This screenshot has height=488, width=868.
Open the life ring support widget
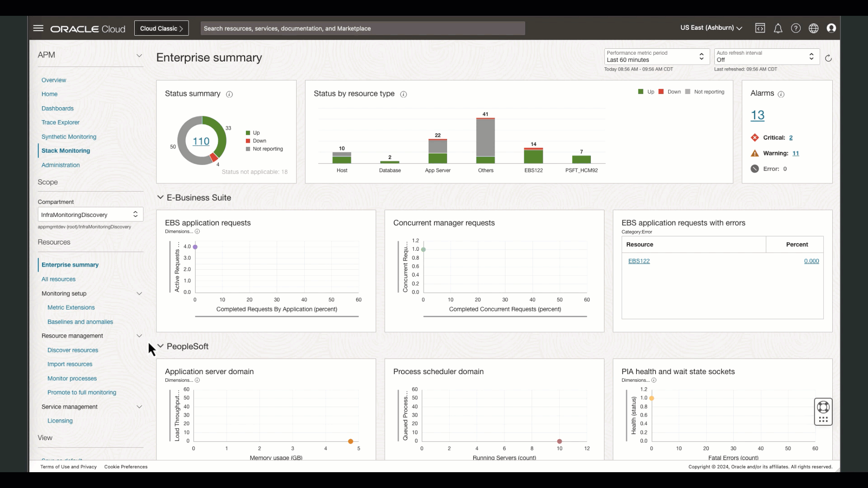click(823, 407)
